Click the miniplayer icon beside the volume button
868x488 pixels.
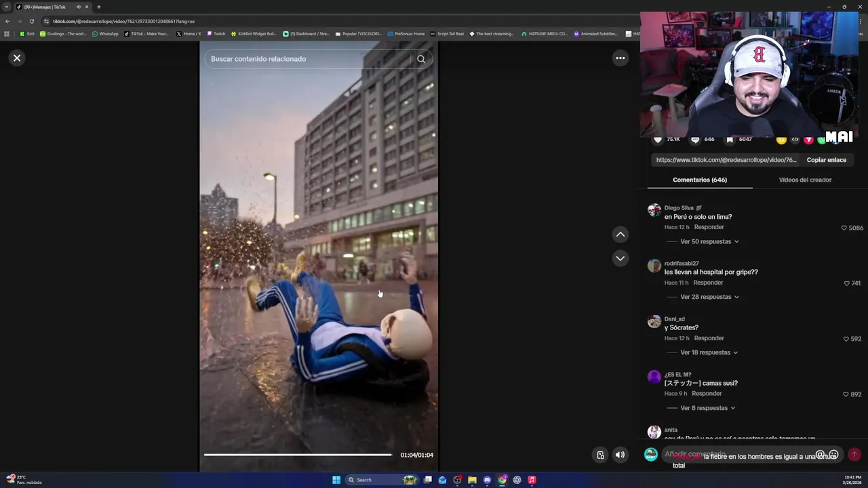click(x=600, y=455)
